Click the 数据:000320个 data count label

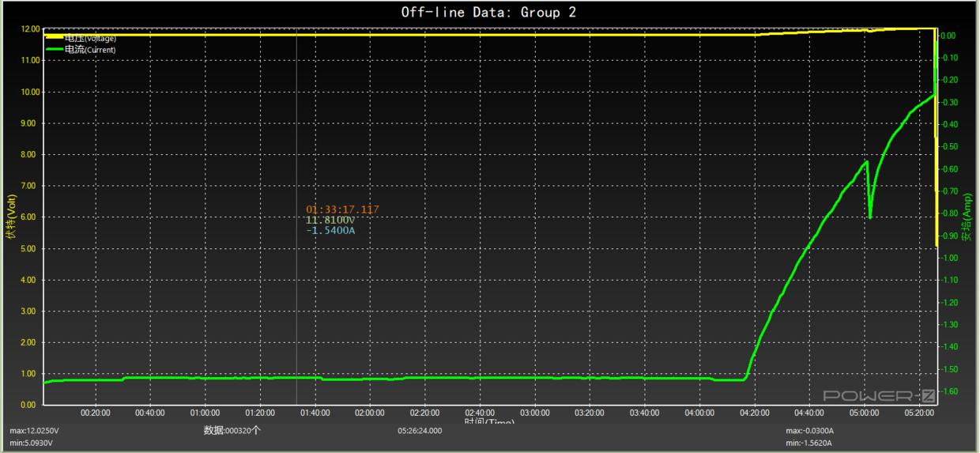click(x=232, y=431)
